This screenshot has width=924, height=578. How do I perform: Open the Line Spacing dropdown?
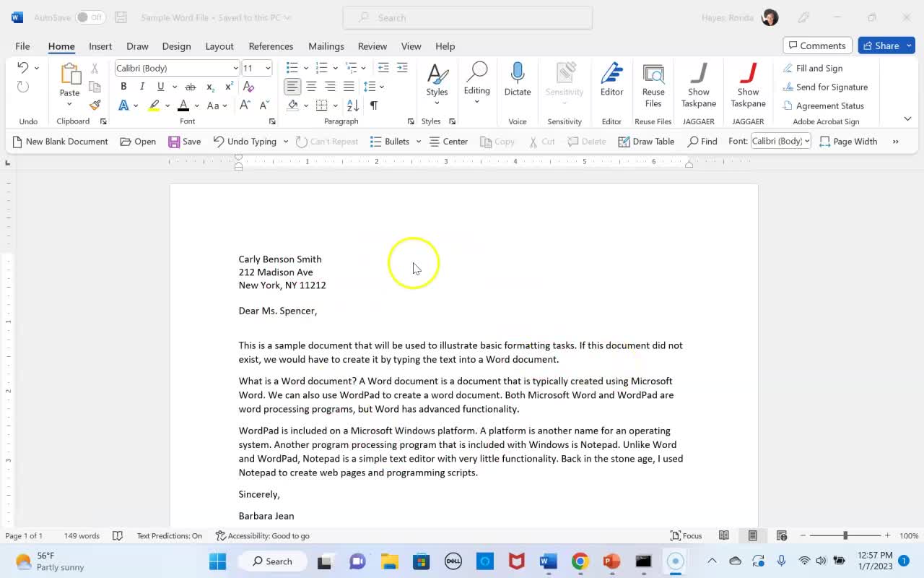[373, 87]
